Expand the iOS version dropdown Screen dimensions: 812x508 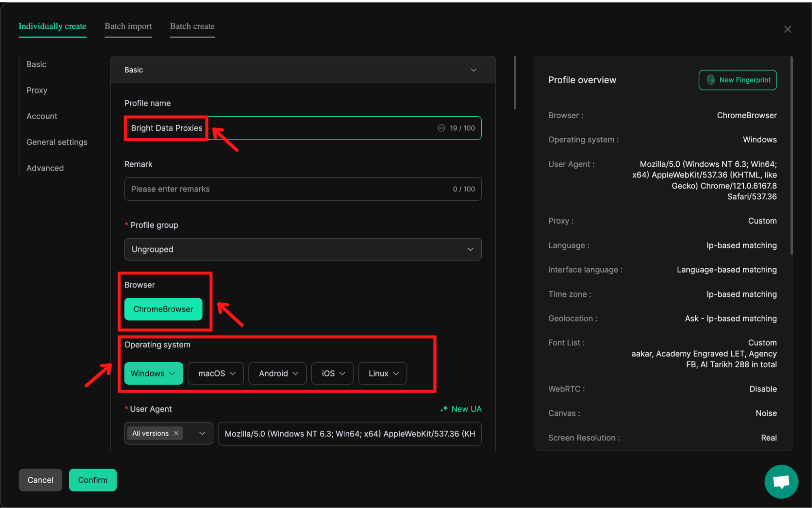[x=342, y=373]
